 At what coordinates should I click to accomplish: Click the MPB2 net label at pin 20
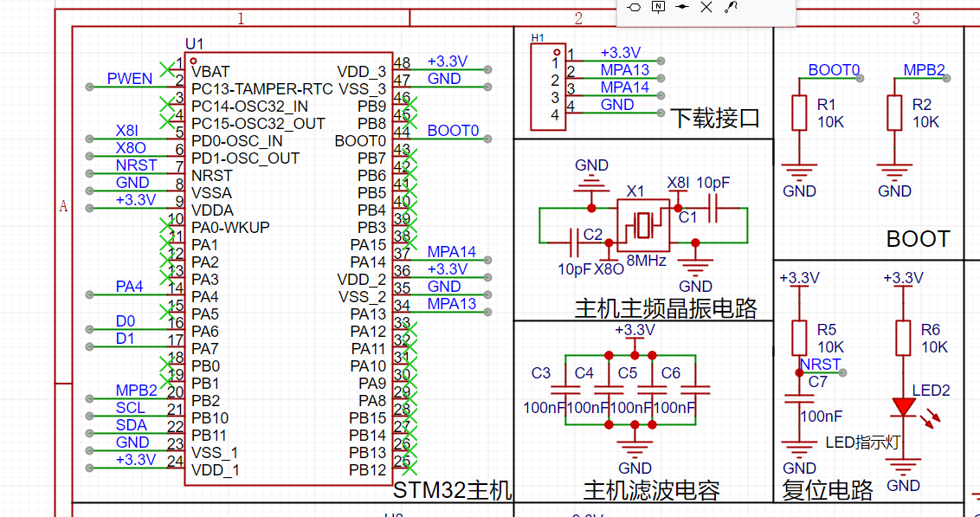tap(136, 391)
